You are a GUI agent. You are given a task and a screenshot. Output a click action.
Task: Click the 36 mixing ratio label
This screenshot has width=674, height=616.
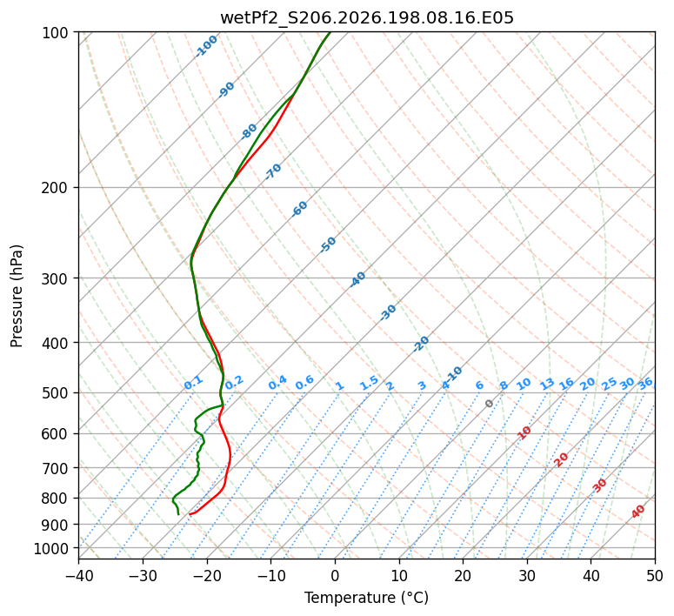645,384
